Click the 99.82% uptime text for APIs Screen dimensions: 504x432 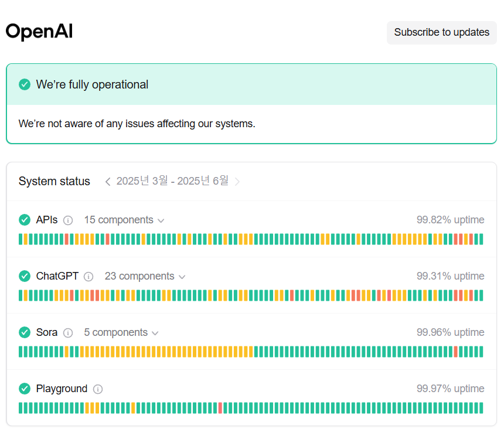(x=450, y=220)
